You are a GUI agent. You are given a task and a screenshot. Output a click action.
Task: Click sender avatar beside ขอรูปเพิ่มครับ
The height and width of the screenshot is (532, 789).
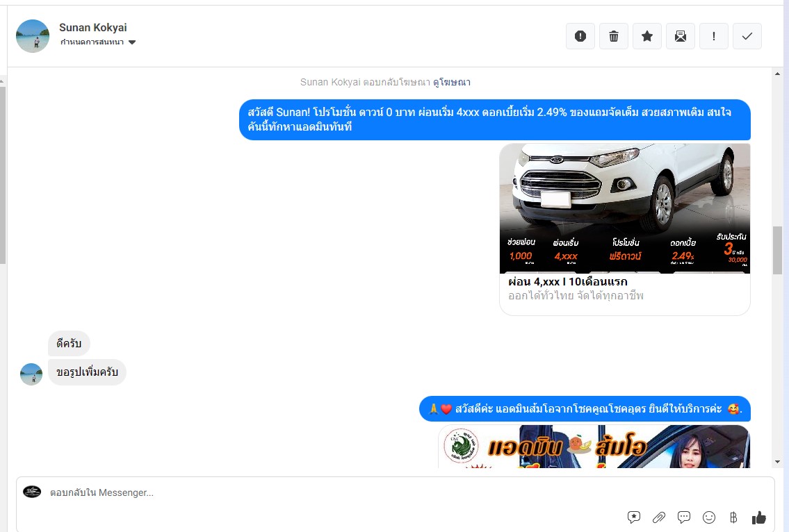click(x=31, y=374)
